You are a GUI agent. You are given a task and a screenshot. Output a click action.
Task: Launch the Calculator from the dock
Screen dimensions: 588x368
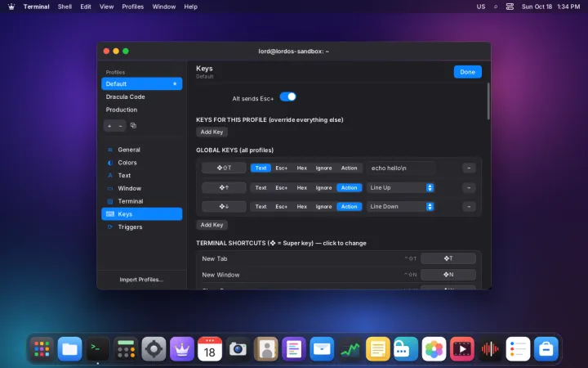point(126,349)
